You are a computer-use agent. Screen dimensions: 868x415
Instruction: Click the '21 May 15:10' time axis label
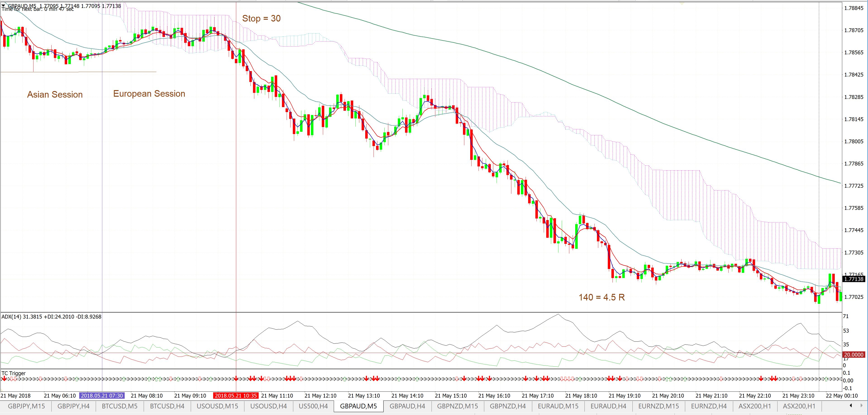451,396
